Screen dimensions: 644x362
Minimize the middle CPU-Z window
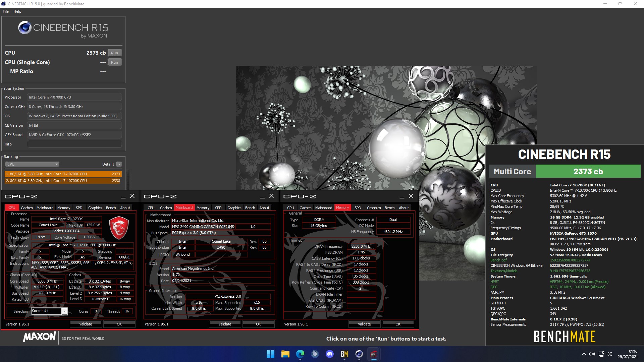click(x=262, y=196)
